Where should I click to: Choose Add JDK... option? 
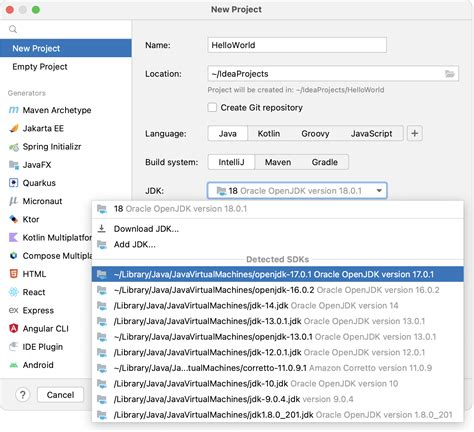tap(278, 245)
